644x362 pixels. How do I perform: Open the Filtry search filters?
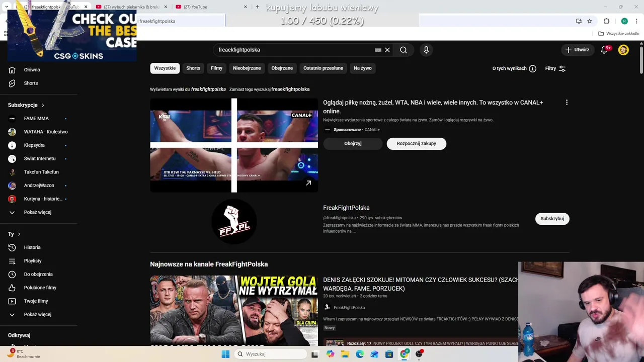point(555,68)
